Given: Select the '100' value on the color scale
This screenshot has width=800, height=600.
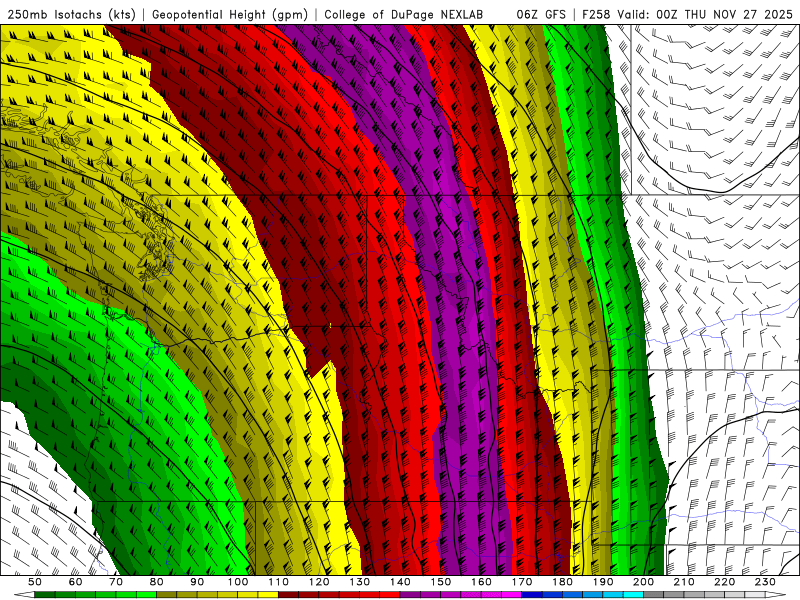Looking at the screenshot, I should pos(238,582).
